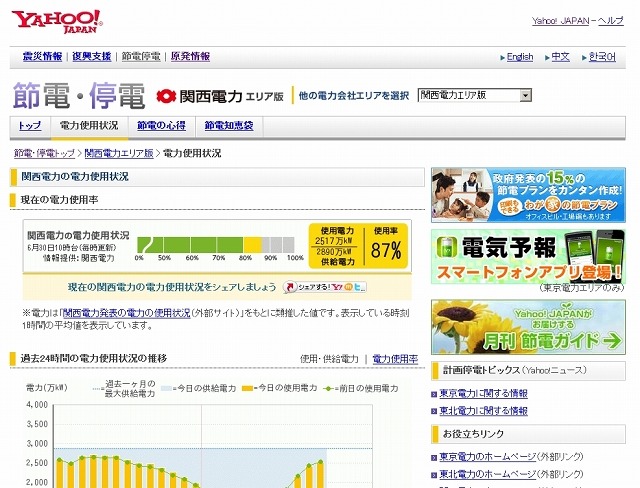Select the 使用・供給電力 chart view
This screenshot has width=640, height=488.
pos(329,359)
